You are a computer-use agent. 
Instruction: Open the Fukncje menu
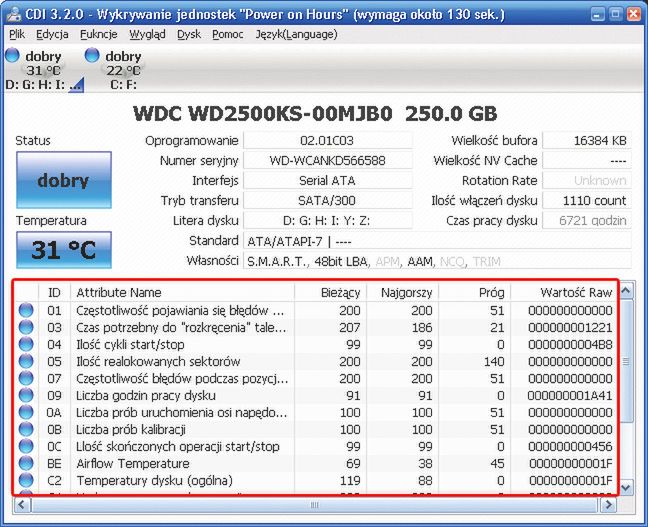[99, 34]
